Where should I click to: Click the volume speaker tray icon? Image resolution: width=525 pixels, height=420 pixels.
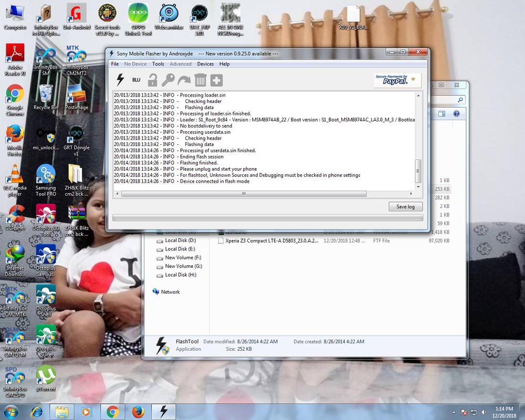(x=484, y=412)
